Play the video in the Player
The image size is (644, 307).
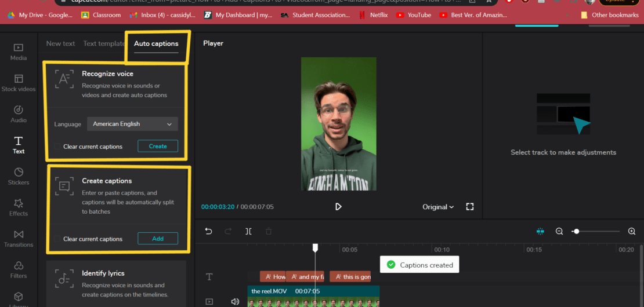(338, 207)
